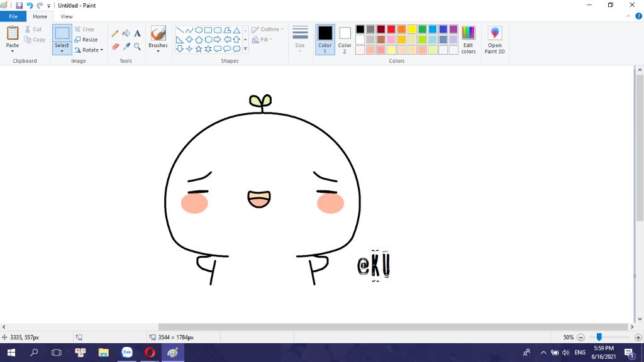The width and height of the screenshot is (644, 362).
Task: Pick the purple color swatch
Action: (453, 29)
